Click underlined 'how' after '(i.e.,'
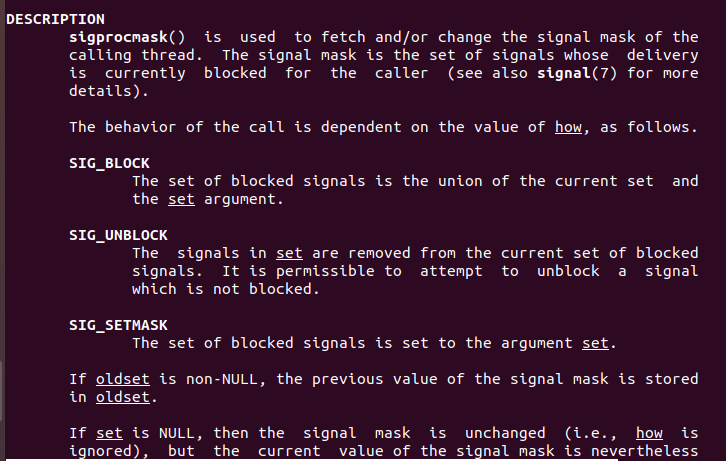The image size is (726, 461). [649, 434]
